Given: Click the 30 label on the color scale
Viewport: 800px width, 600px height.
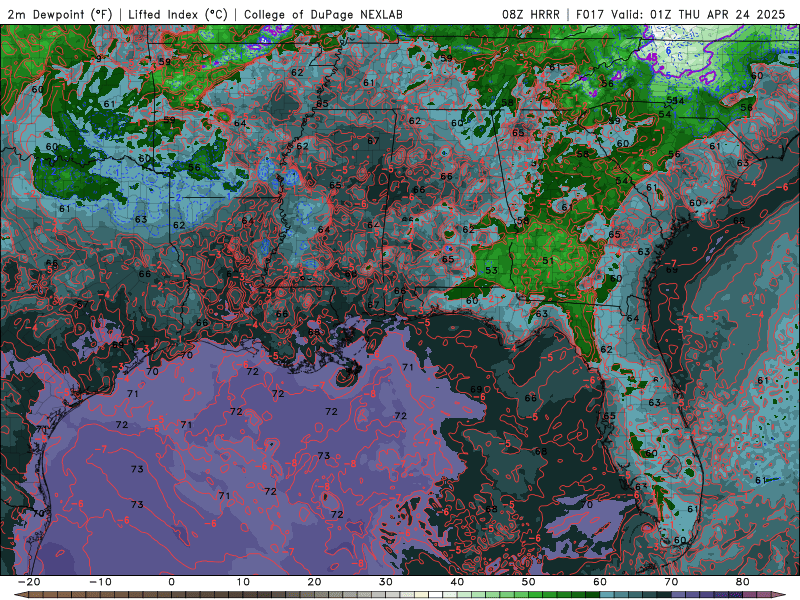Looking at the screenshot, I should pyautogui.click(x=386, y=582).
